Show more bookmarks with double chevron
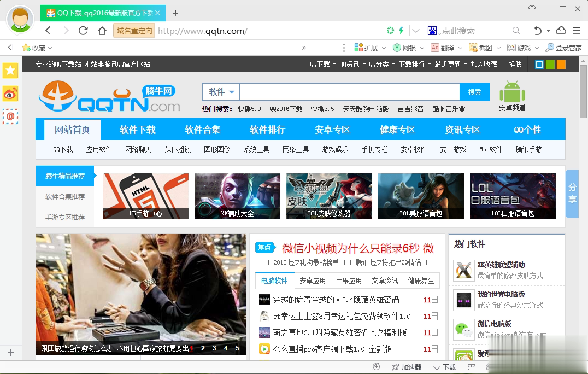 (304, 48)
